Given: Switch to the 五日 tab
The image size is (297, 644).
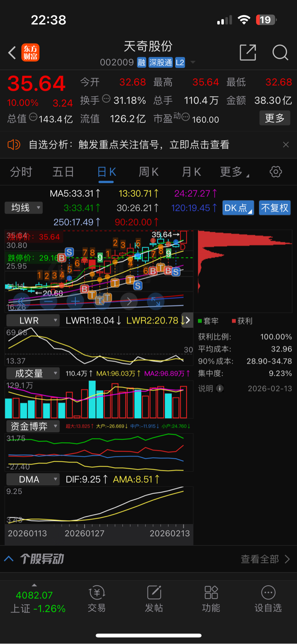Looking at the screenshot, I should pyautogui.click(x=63, y=172).
